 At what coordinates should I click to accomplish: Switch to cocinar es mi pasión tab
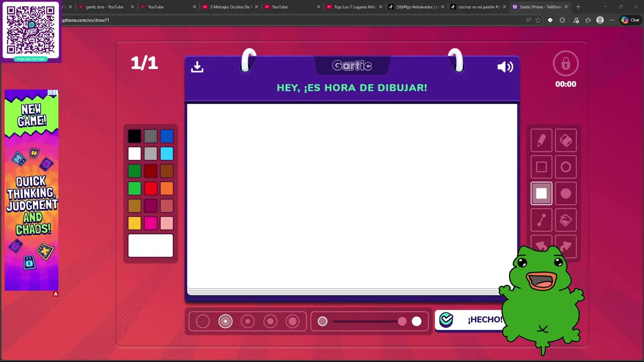(x=478, y=7)
